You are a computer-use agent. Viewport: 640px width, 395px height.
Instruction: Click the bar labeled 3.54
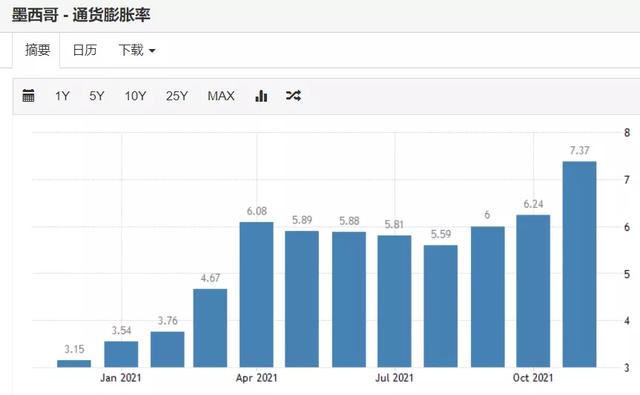(x=121, y=354)
